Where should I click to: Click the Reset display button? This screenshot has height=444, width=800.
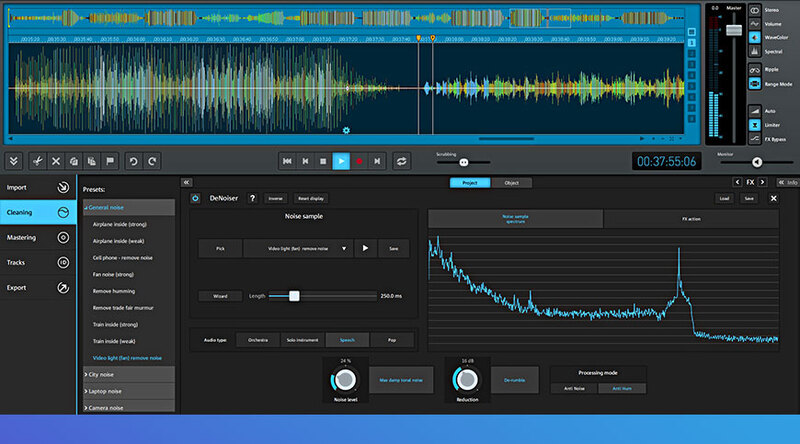click(x=310, y=198)
